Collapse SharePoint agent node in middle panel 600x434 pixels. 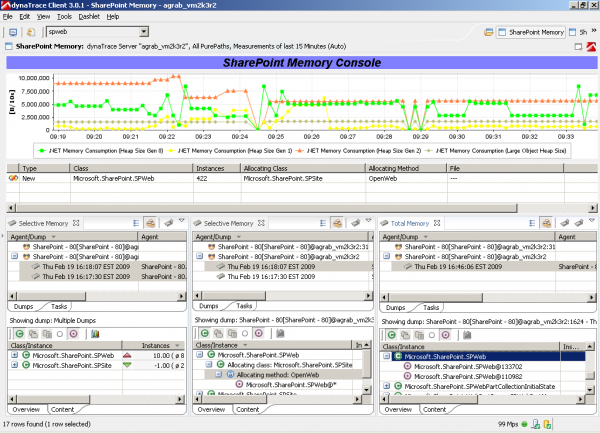(200, 256)
